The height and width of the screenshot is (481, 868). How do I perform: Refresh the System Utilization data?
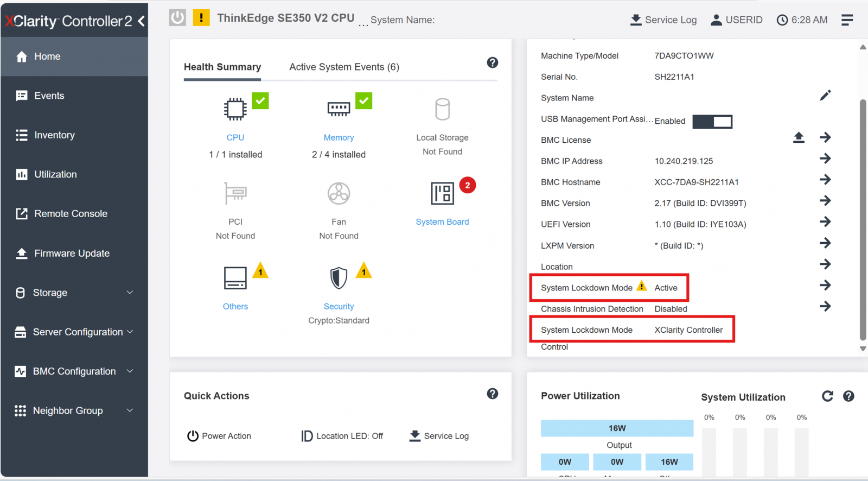827,396
